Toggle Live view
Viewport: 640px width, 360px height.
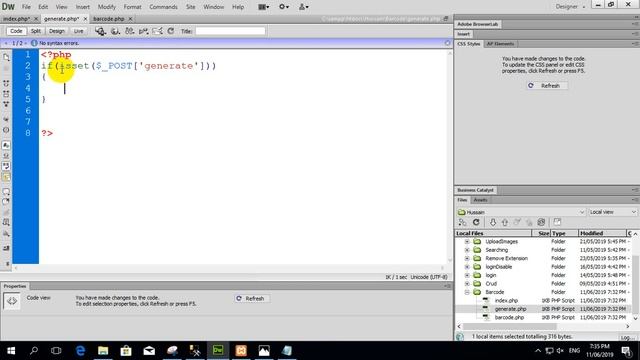(78, 31)
